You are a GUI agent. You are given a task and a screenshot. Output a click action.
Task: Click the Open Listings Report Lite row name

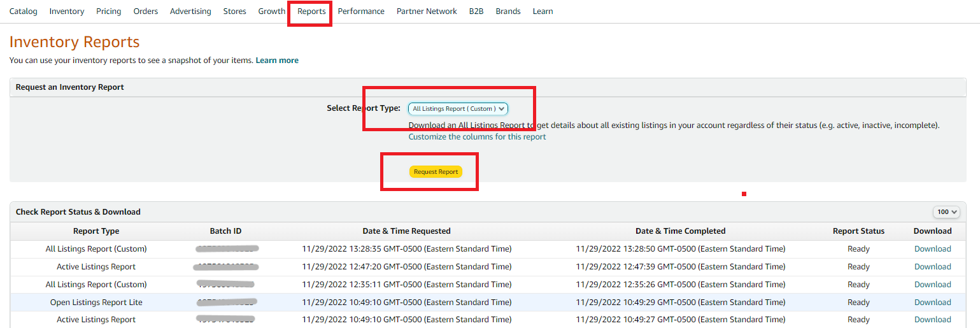(x=96, y=303)
